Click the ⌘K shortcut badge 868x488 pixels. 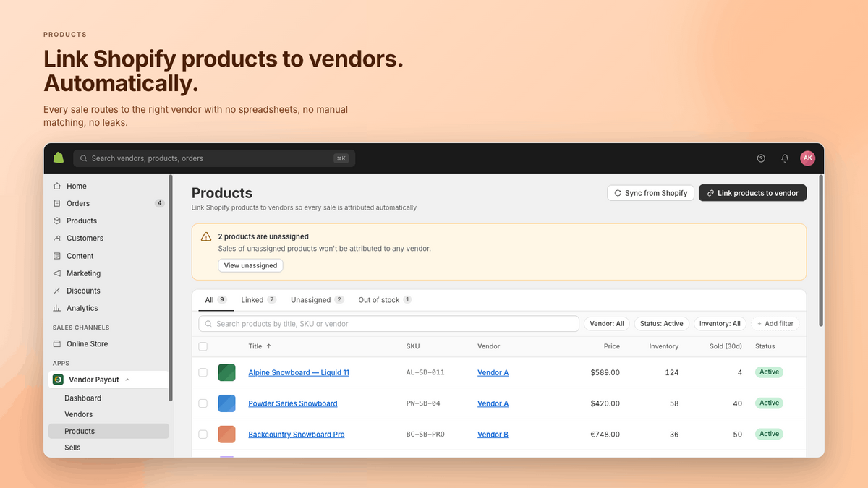pos(341,158)
